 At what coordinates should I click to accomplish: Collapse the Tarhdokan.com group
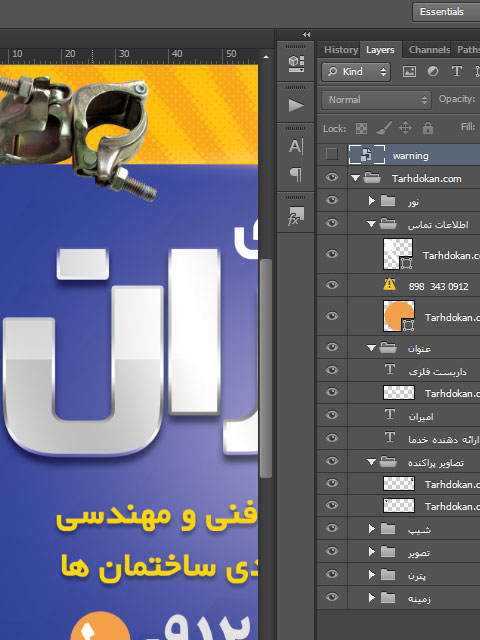(356, 178)
